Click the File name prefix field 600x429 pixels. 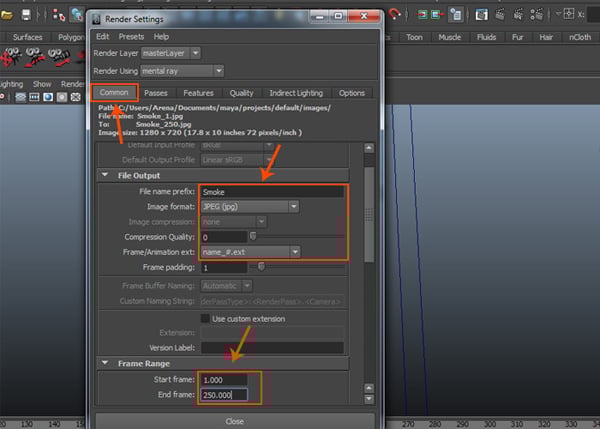click(x=270, y=191)
